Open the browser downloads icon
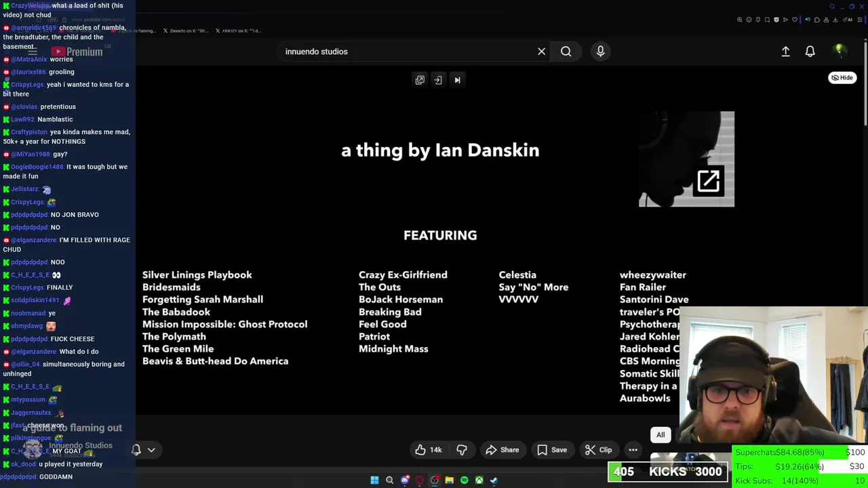This screenshot has width=868, height=488. pyautogui.click(x=835, y=20)
